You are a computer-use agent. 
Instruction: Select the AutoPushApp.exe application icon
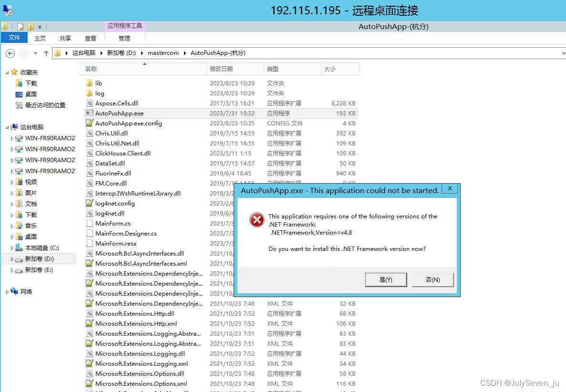pos(90,113)
